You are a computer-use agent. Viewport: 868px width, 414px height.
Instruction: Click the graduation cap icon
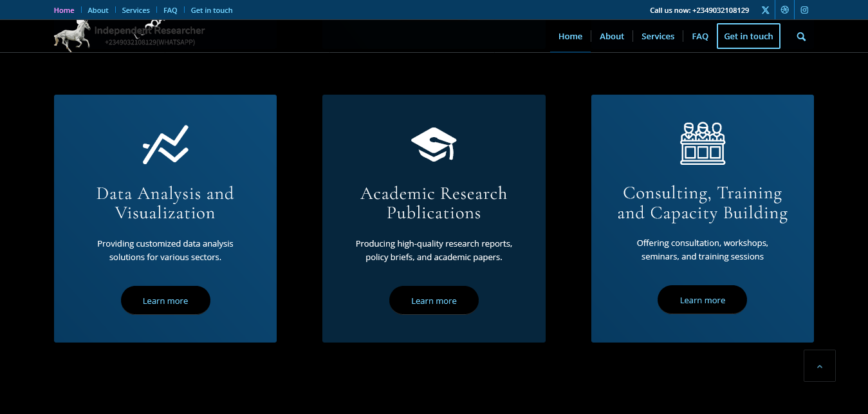[434, 144]
